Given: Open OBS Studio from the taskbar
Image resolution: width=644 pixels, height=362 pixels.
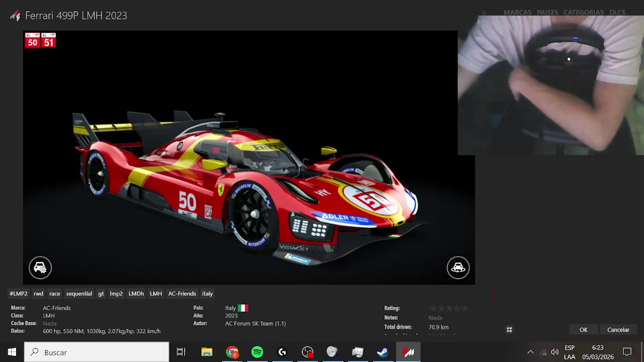Looking at the screenshot, I should [x=307, y=352].
